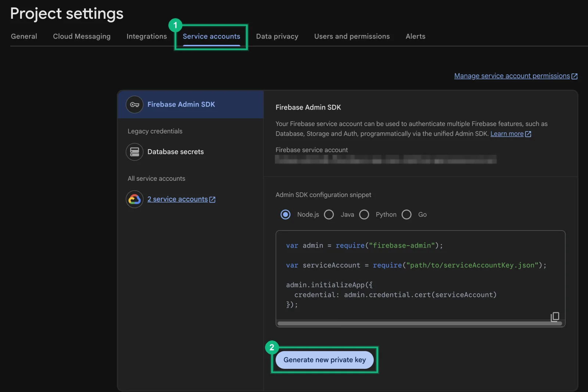The height and width of the screenshot is (392, 588).
Task: Click the external link icon after Learn more
Action: (x=528, y=134)
